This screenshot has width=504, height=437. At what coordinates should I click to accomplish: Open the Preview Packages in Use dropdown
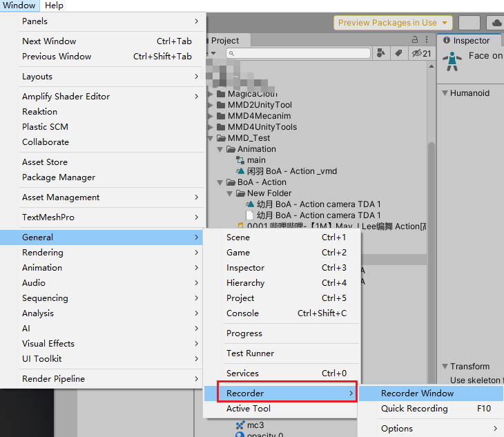[x=393, y=23]
